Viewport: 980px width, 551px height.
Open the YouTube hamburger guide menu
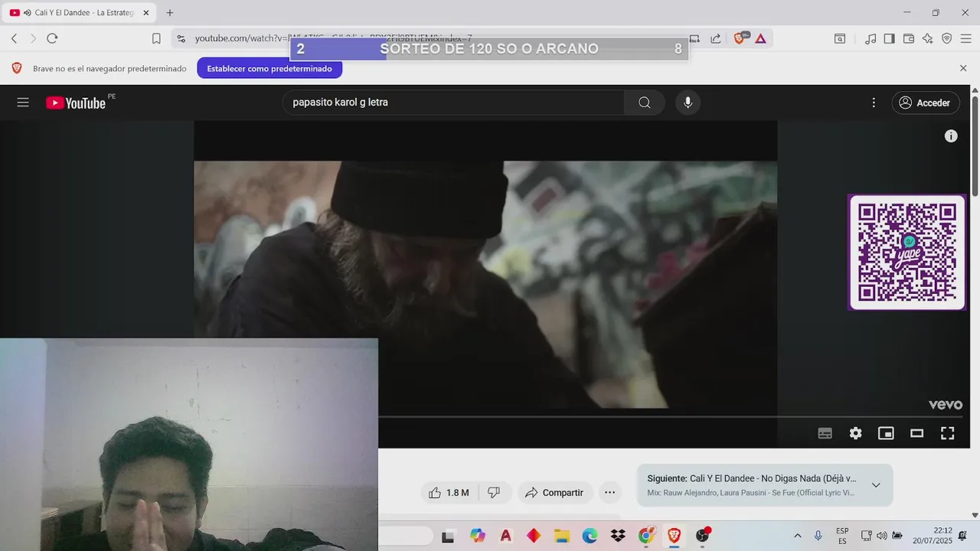click(23, 103)
